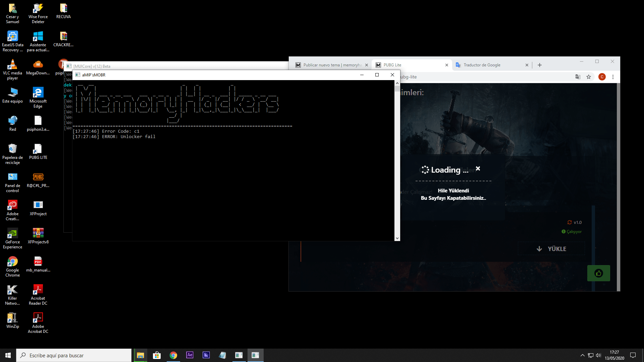
Task: Select the R@C#L_PR PUBG icon
Action: [38, 180]
